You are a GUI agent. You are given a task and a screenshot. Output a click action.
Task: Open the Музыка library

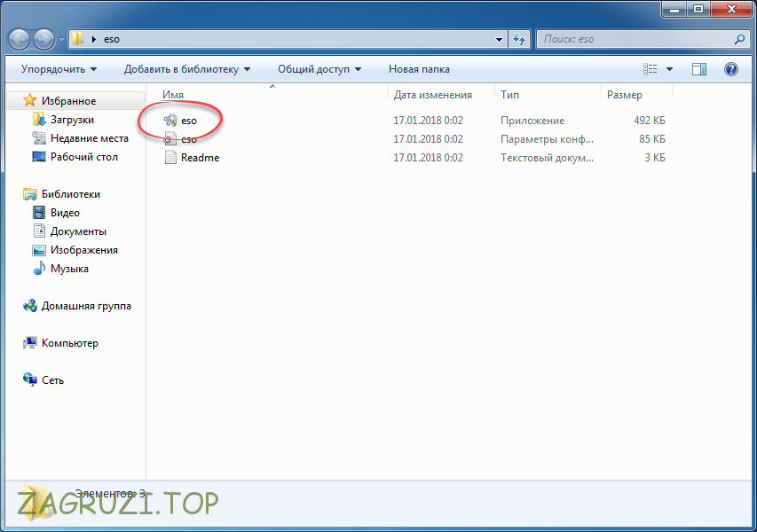coord(69,269)
